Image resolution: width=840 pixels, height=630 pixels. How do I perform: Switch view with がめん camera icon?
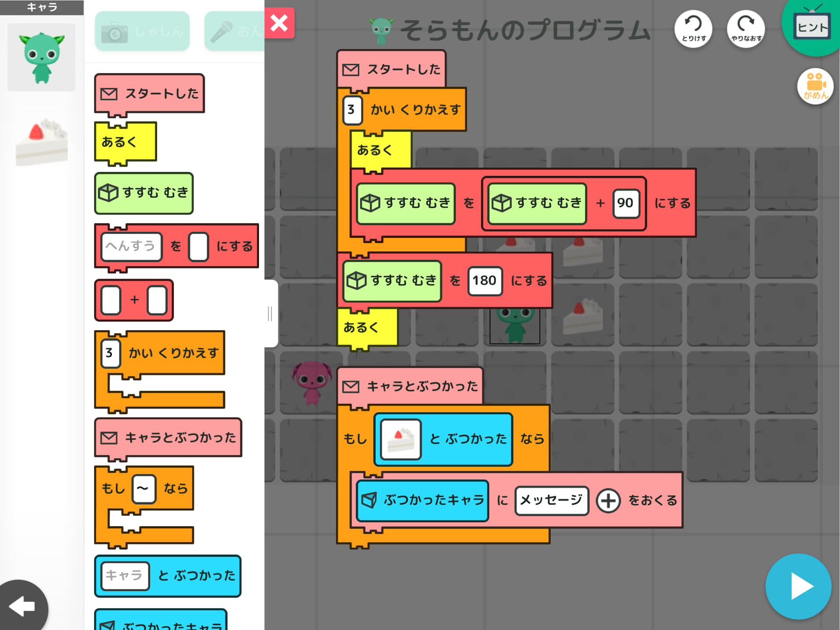coord(815,86)
